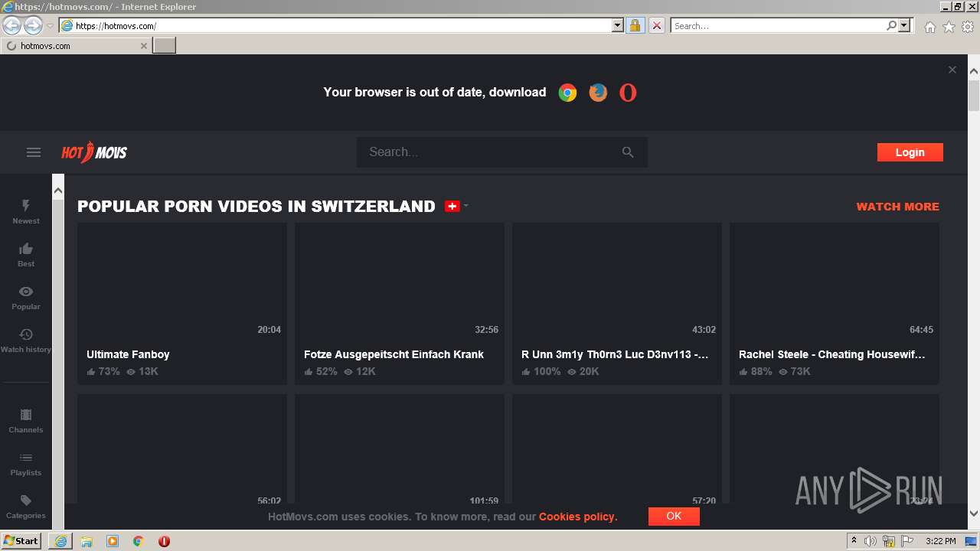Open the hamburger menu on HotMovs header
Image resolution: width=980 pixels, height=551 pixels.
pyautogui.click(x=34, y=152)
